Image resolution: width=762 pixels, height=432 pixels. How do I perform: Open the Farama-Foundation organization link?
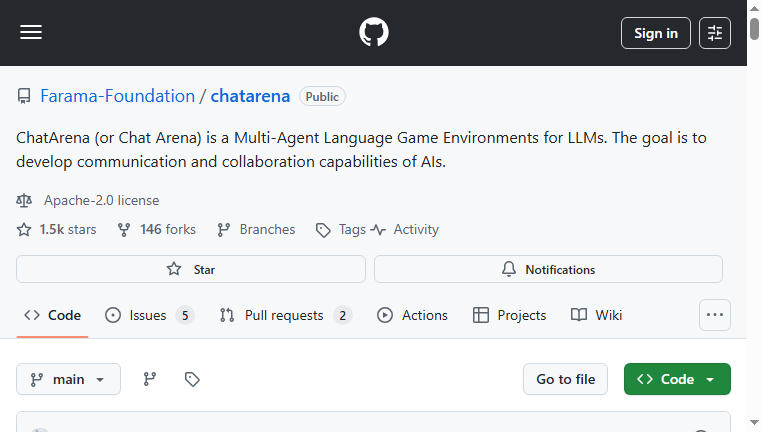coord(118,96)
